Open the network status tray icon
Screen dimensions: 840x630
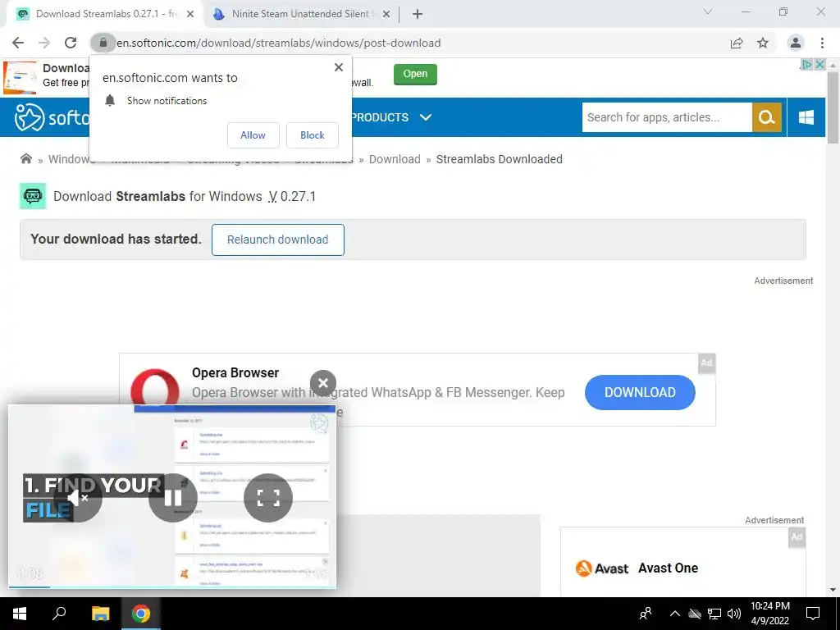(714, 614)
